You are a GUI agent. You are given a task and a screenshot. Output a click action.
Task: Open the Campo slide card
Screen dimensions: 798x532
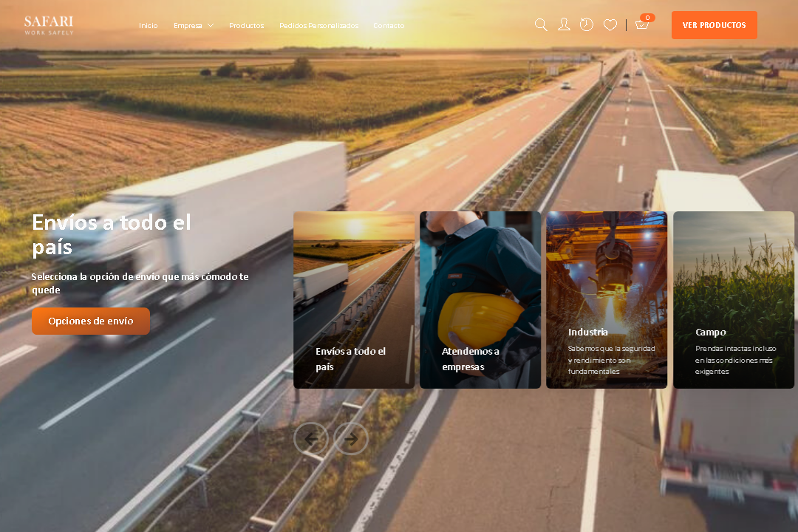[x=733, y=300]
